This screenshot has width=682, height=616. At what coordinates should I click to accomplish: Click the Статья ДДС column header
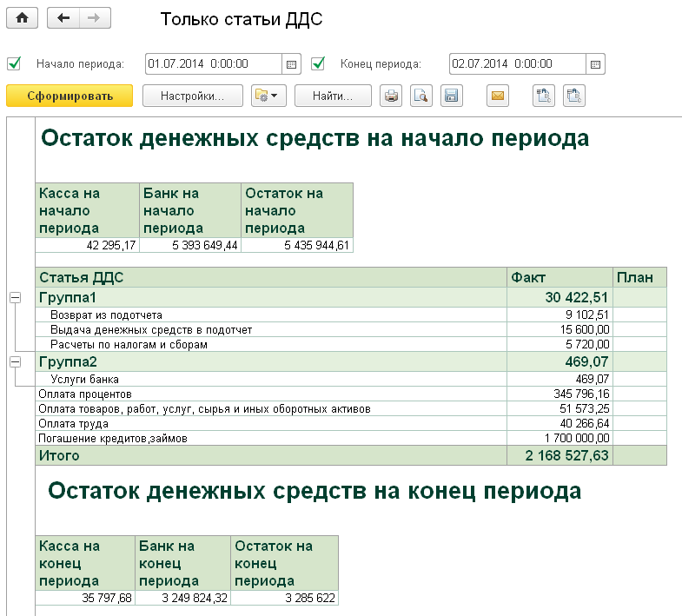tap(271, 277)
